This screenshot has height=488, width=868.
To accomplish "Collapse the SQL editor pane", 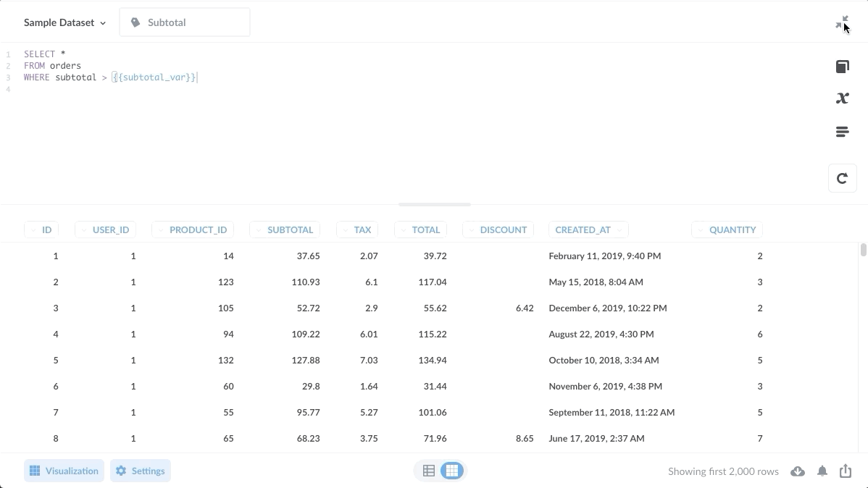I will click(843, 22).
